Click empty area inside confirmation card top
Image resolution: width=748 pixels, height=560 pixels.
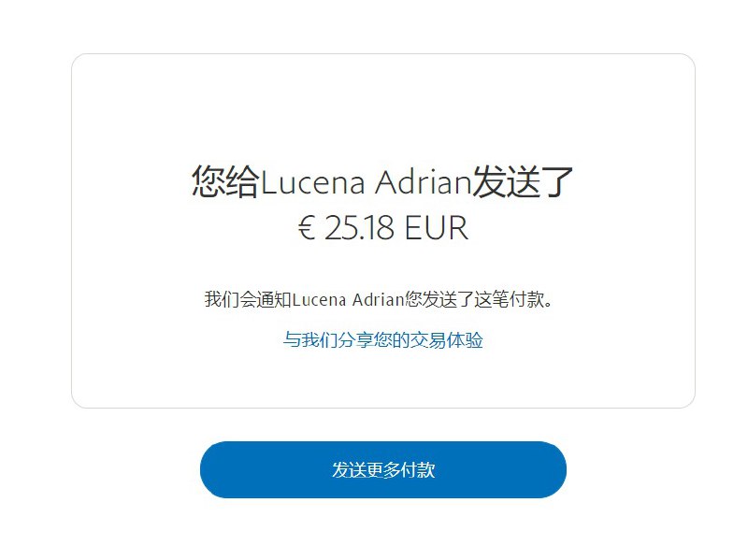(x=383, y=105)
